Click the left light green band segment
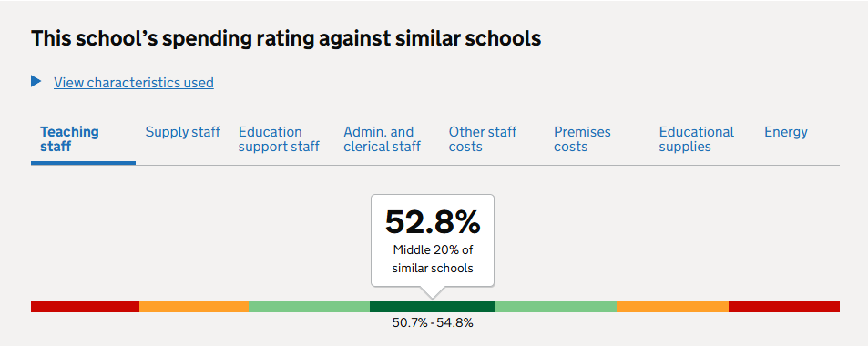The height and width of the screenshot is (346, 868). tap(309, 307)
